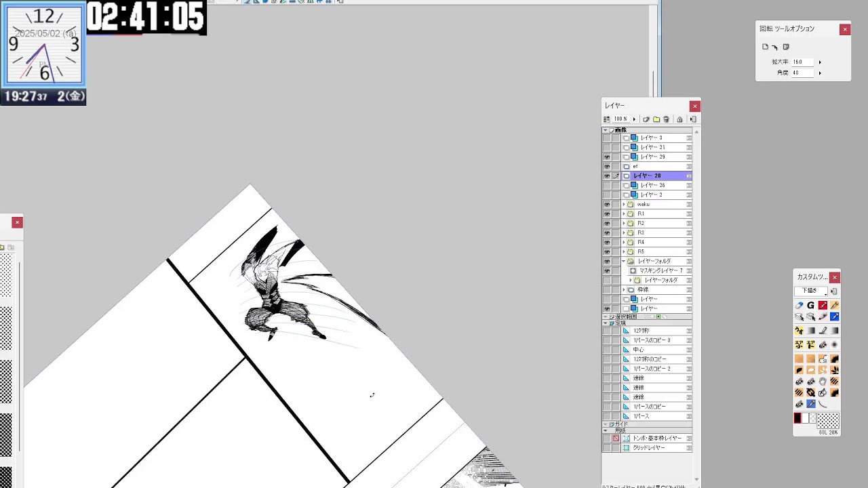The height and width of the screenshot is (488, 868).
Task: Open the custom tools palette menu icon
Action: pyautogui.click(x=834, y=291)
